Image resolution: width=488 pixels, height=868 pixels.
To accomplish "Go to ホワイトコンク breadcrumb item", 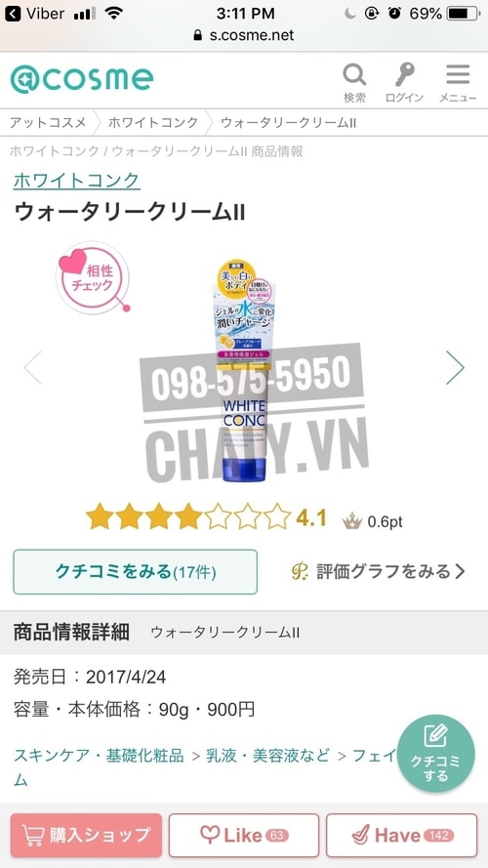I will point(153,122).
